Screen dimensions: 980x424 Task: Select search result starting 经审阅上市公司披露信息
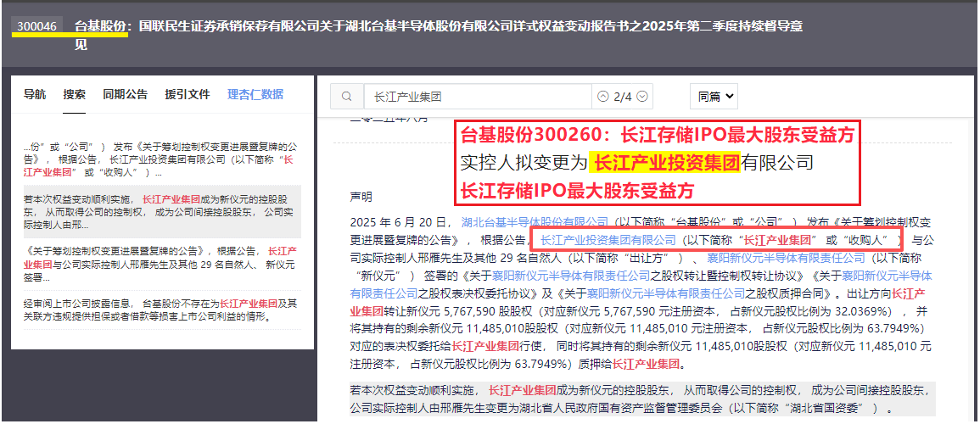[x=162, y=310]
